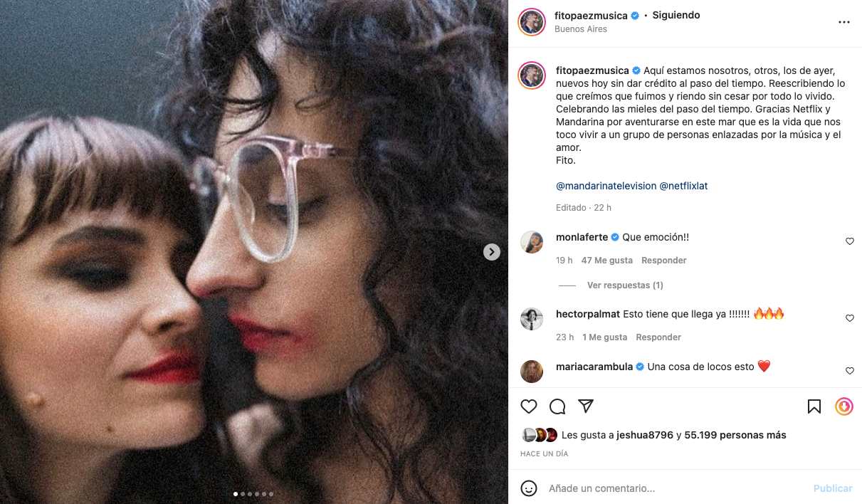The image size is (862, 504).
Task: Share the post via the paper plane icon
Action: click(586, 406)
